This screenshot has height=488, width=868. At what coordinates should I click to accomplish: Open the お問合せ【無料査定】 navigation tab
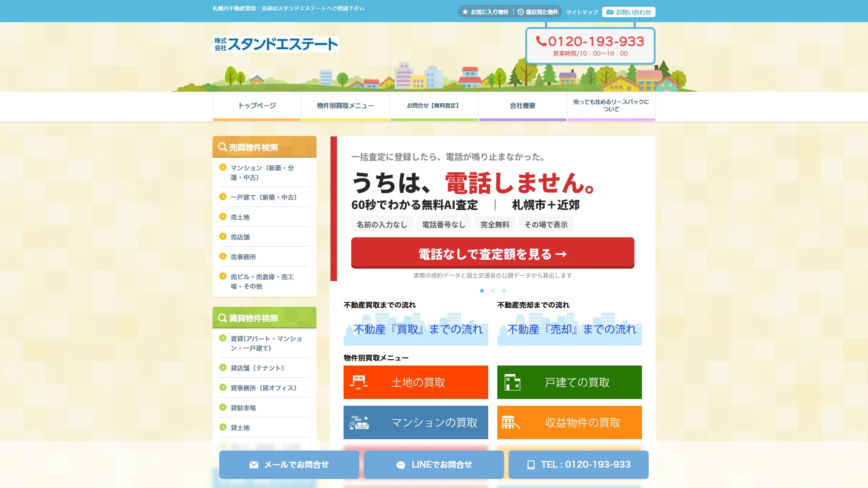click(434, 106)
